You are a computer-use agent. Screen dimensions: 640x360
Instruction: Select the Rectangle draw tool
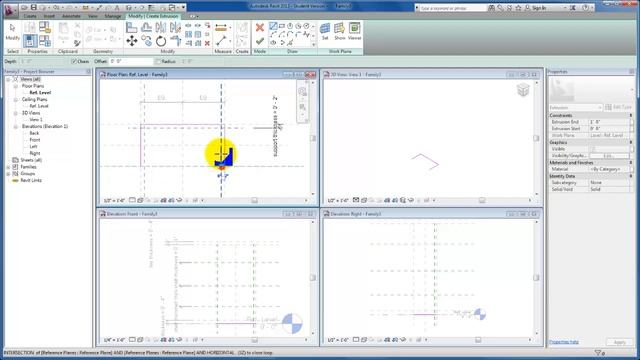pos(282,26)
